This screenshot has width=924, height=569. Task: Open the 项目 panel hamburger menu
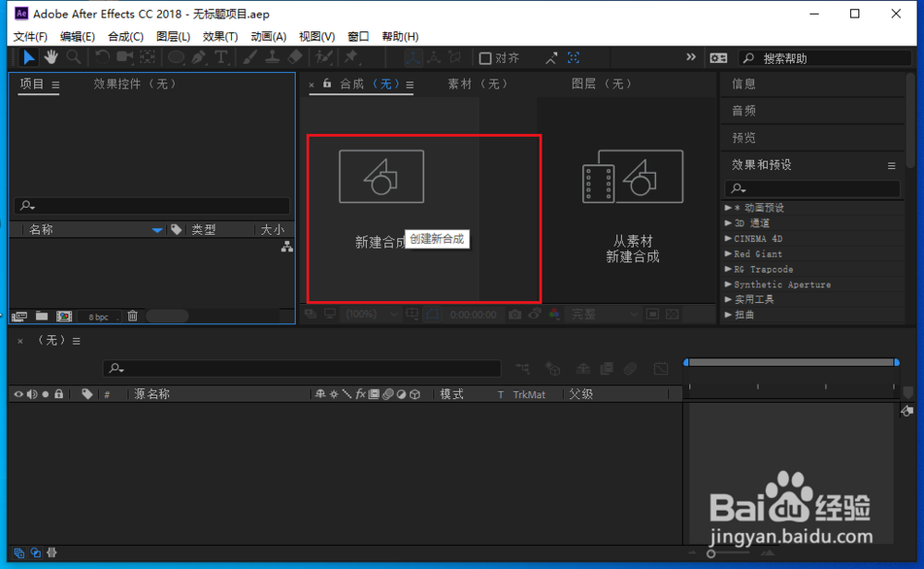(55, 85)
